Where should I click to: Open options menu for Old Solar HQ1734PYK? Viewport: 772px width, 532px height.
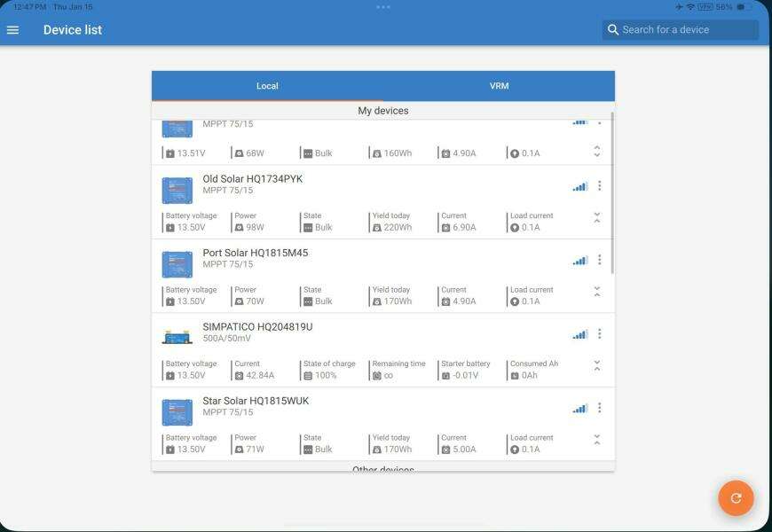tap(600, 186)
